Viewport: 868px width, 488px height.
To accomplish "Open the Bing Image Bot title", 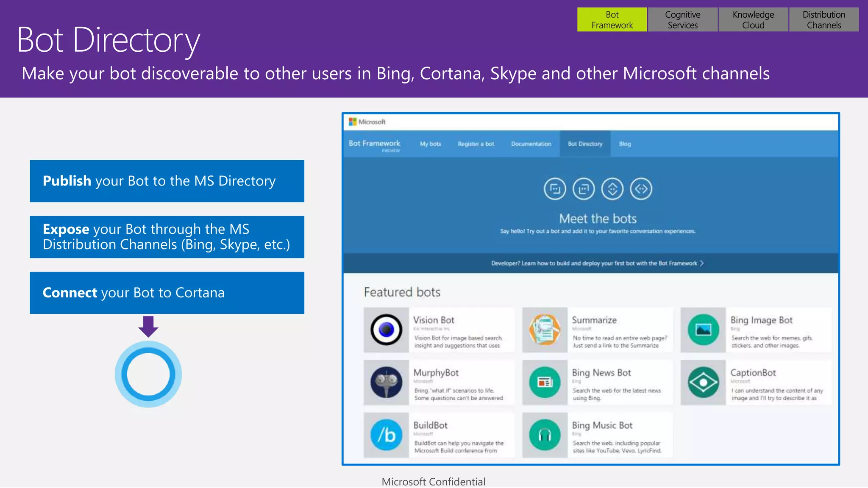I will 761,320.
